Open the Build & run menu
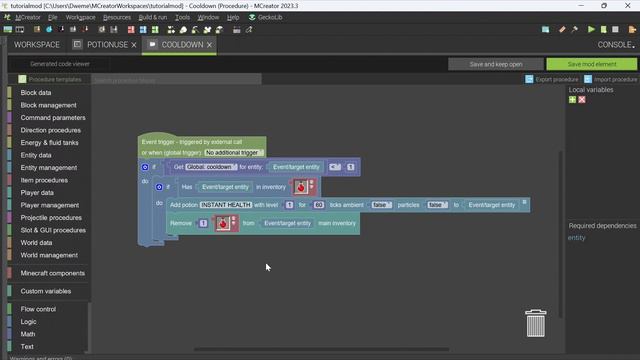640x360 pixels. 153,17
